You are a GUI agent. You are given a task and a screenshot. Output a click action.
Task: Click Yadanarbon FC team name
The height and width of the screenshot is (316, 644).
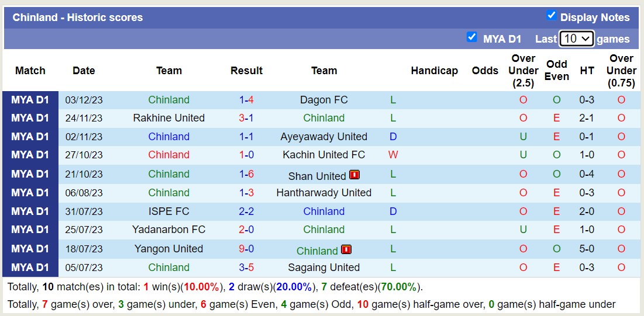[x=168, y=230]
